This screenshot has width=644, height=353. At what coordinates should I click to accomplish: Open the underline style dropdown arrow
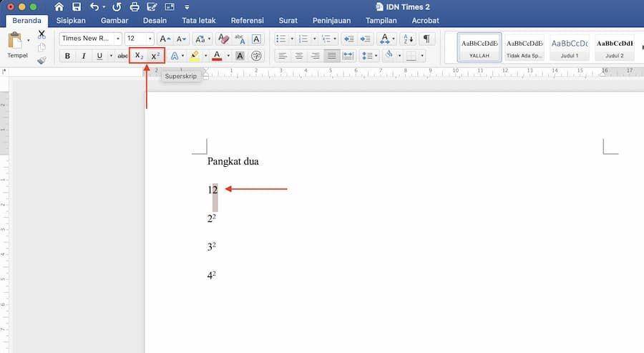coord(110,56)
